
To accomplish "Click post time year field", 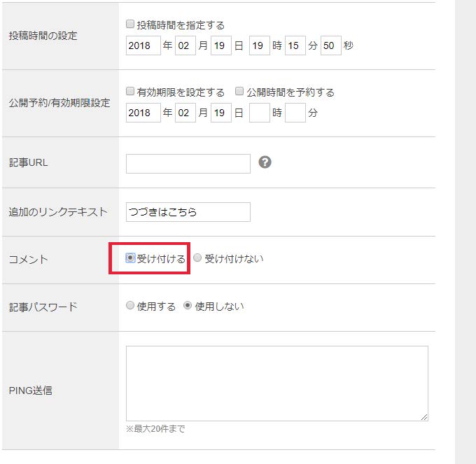I will point(143,45).
